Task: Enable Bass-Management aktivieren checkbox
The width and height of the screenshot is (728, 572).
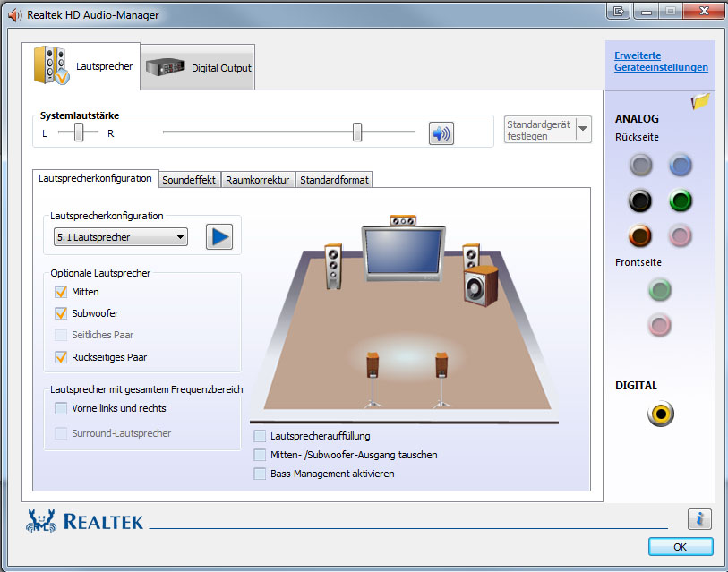Action: click(x=260, y=474)
